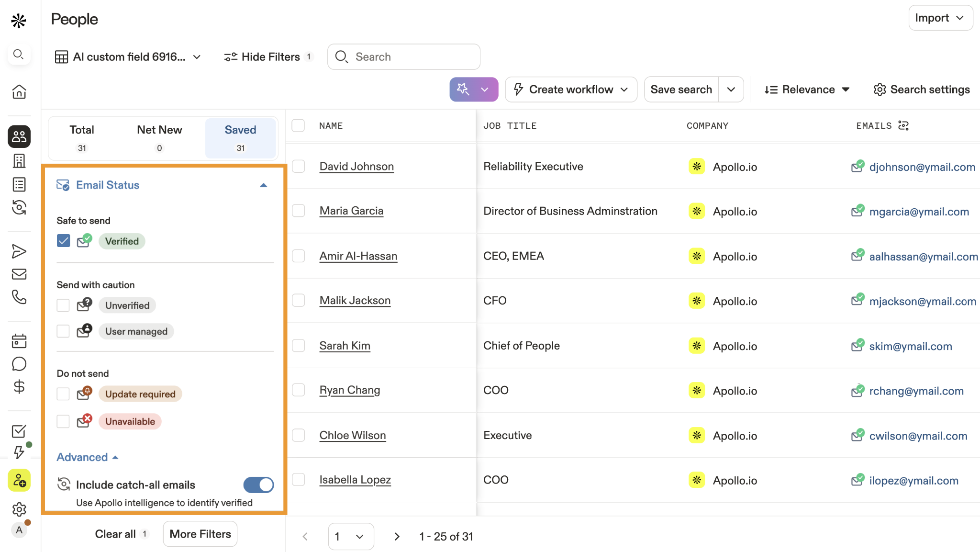Check the Unverified email status box
The height and width of the screenshot is (552, 980).
(x=63, y=305)
